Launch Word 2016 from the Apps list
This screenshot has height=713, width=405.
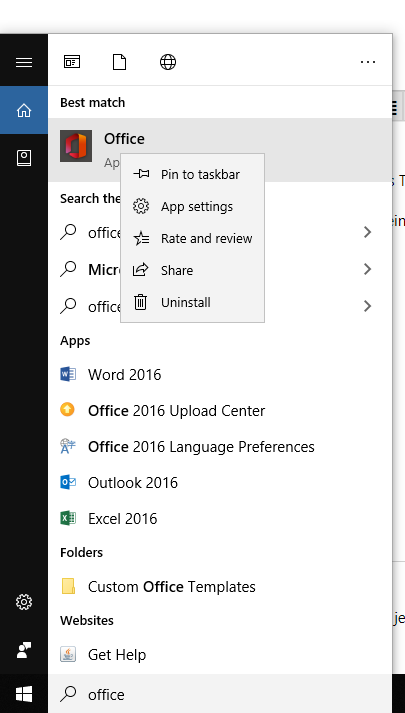click(x=220, y=374)
